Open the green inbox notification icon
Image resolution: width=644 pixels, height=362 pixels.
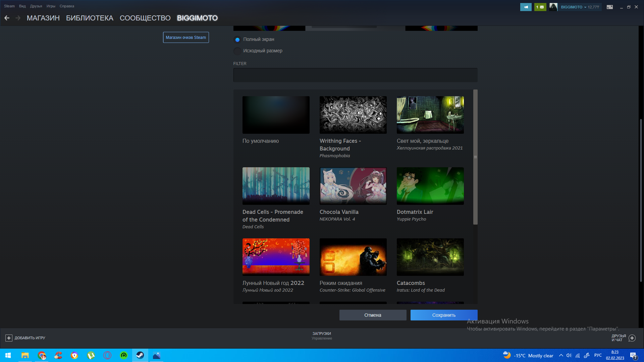pyautogui.click(x=540, y=7)
